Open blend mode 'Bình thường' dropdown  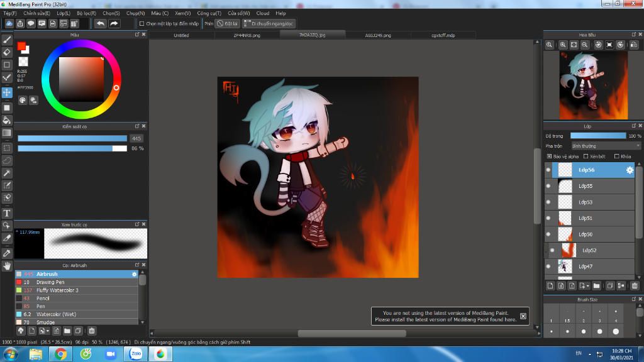click(606, 146)
